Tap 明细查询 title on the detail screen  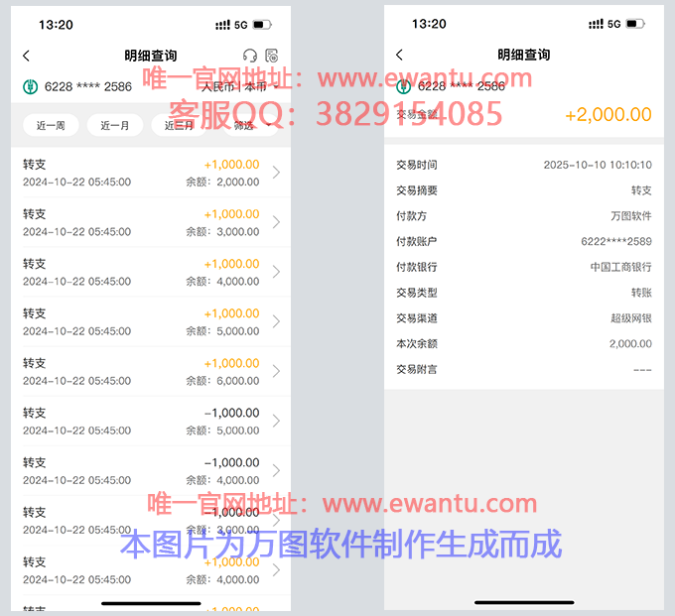click(x=524, y=55)
